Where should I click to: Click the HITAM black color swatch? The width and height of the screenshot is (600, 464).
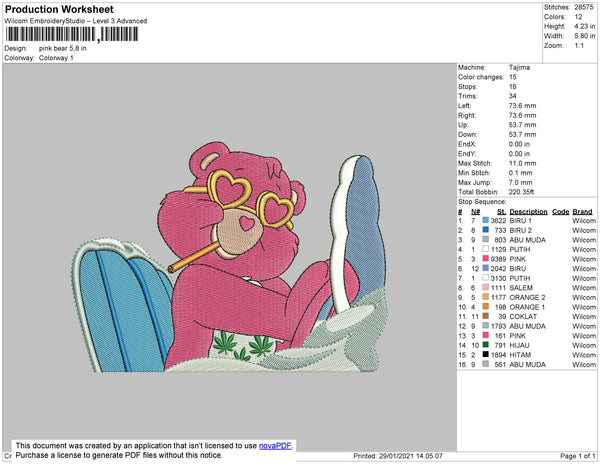tap(486, 355)
